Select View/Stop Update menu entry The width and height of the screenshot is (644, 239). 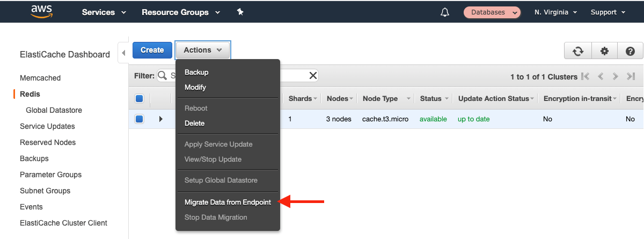[x=213, y=159]
